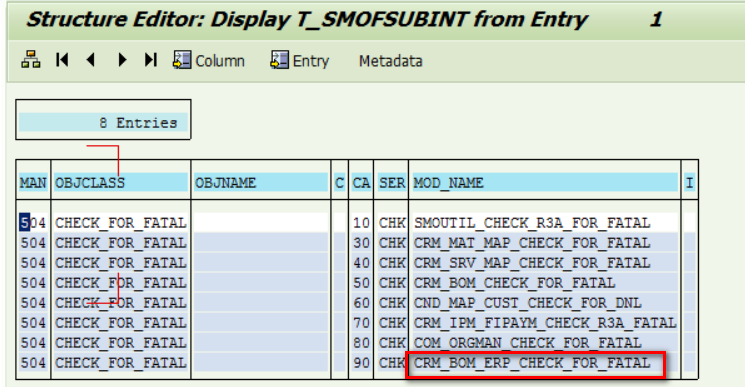Select the C column header

(339, 183)
